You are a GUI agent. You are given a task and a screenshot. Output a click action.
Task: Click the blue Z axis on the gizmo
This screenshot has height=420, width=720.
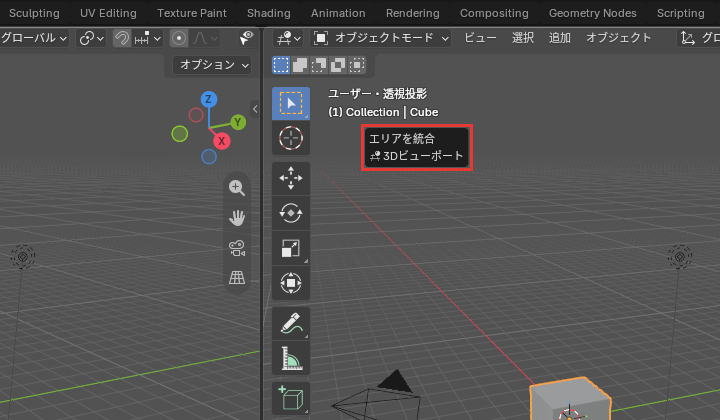pos(208,99)
